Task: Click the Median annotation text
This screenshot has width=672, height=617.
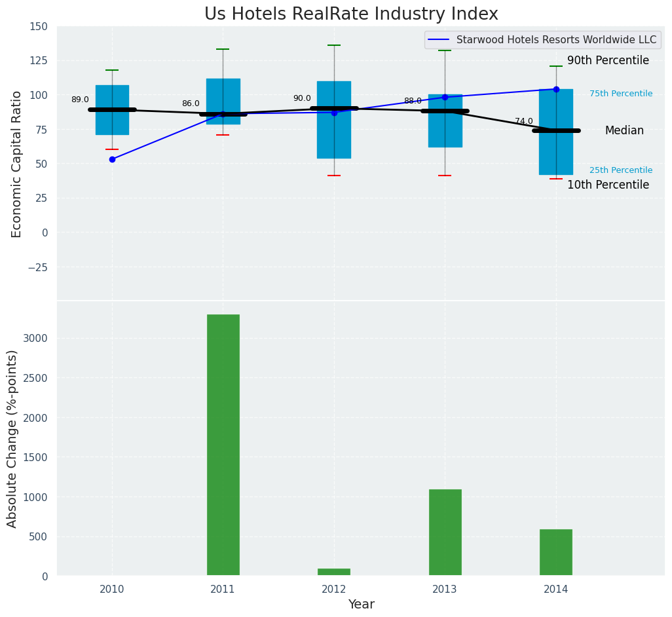Action: 624,131
